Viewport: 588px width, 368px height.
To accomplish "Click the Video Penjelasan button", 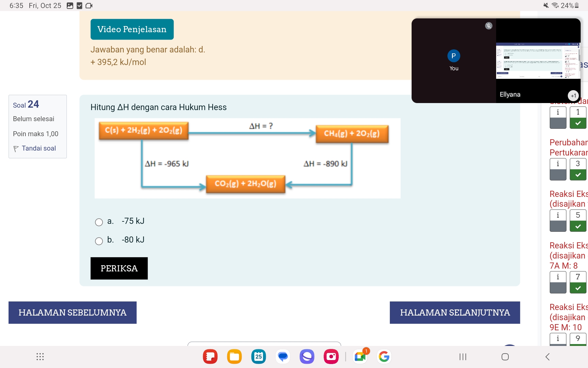I will coord(132,29).
